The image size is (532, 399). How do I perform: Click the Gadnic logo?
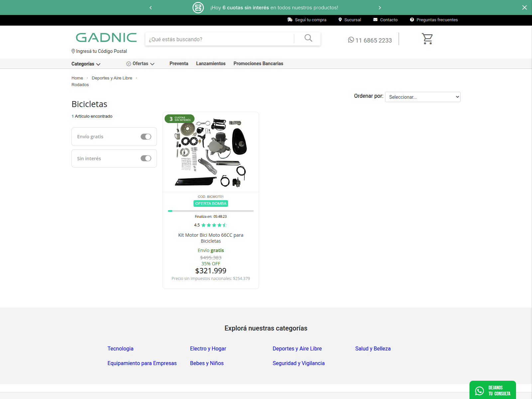pyautogui.click(x=106, y=38)
